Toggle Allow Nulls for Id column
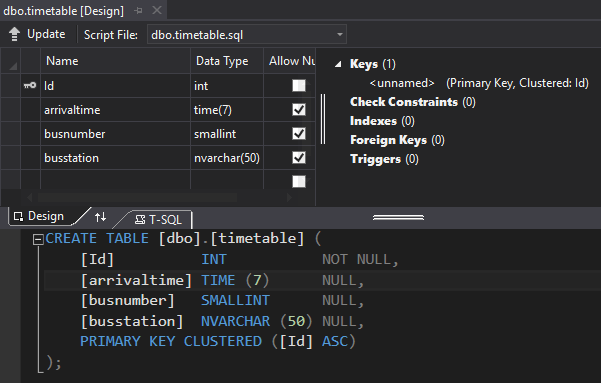The image size is (601, 383). (299, 85)
